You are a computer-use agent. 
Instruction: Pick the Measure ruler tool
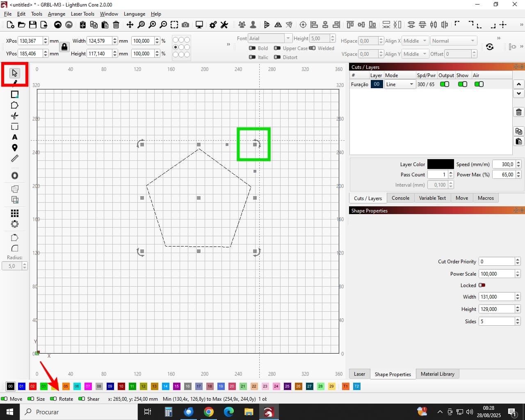15,158
